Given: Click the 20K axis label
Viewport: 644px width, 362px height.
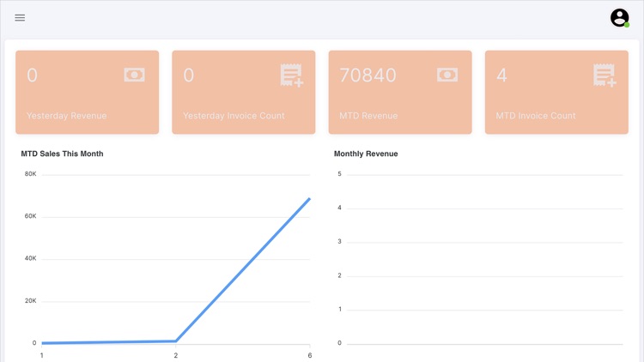Looking at the screenshot, I should [x=30, y=301].
